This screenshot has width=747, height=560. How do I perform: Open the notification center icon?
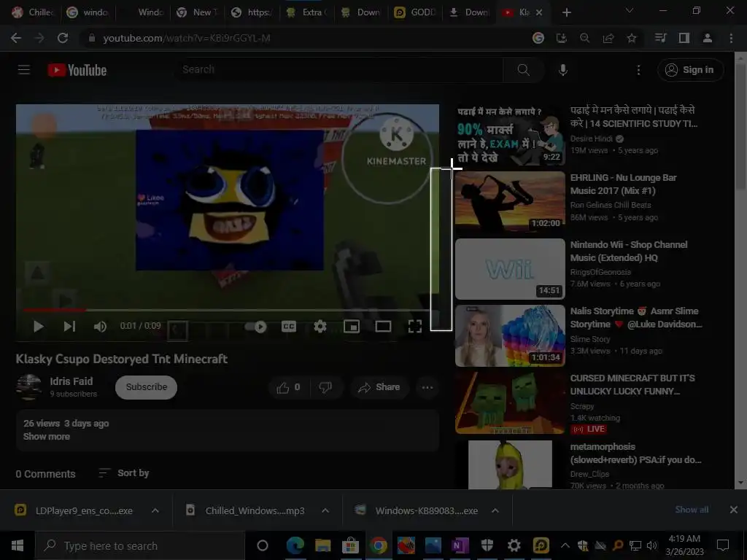tap(723, 545)
